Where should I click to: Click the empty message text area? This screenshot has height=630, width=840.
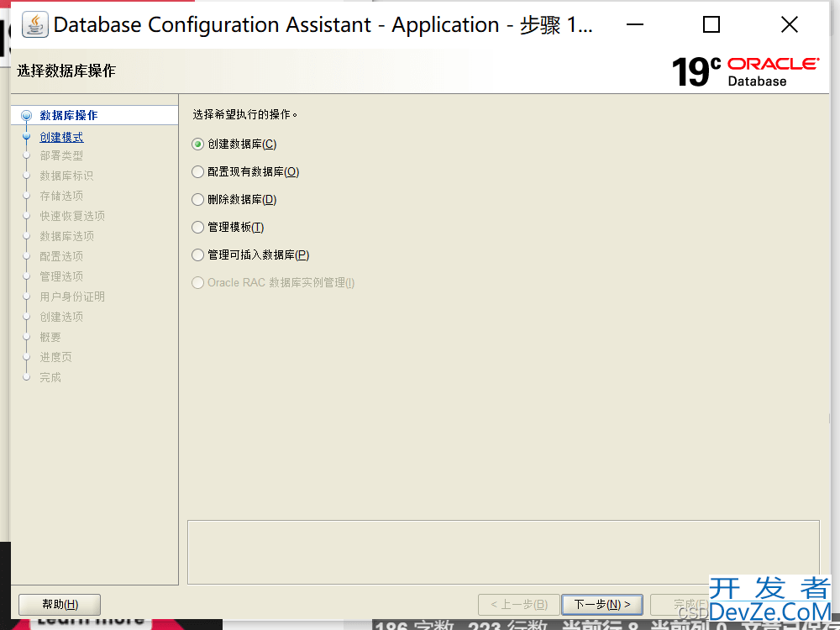tap(503, 553)
